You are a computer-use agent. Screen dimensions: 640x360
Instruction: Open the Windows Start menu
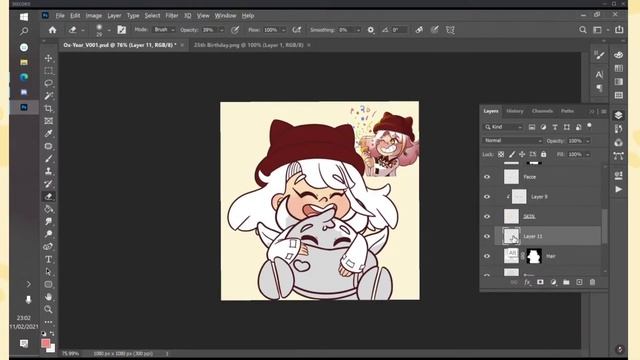[24, 17]
